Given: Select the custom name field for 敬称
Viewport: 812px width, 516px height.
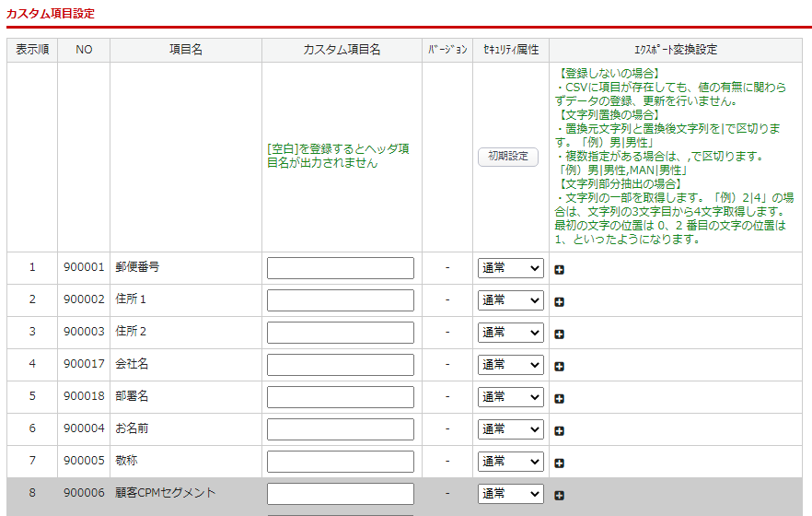Looking at the screenshot, I should 341,462.
